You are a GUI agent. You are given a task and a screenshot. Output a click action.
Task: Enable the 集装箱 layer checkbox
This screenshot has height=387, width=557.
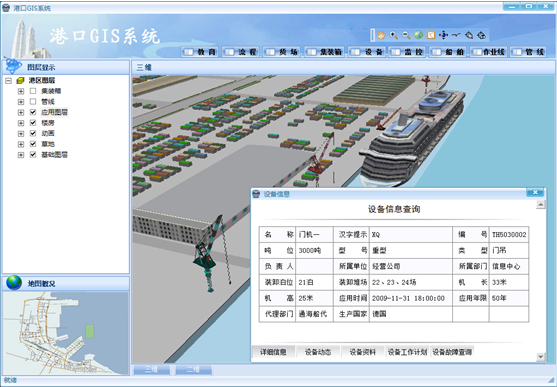[x=33, y=91]
